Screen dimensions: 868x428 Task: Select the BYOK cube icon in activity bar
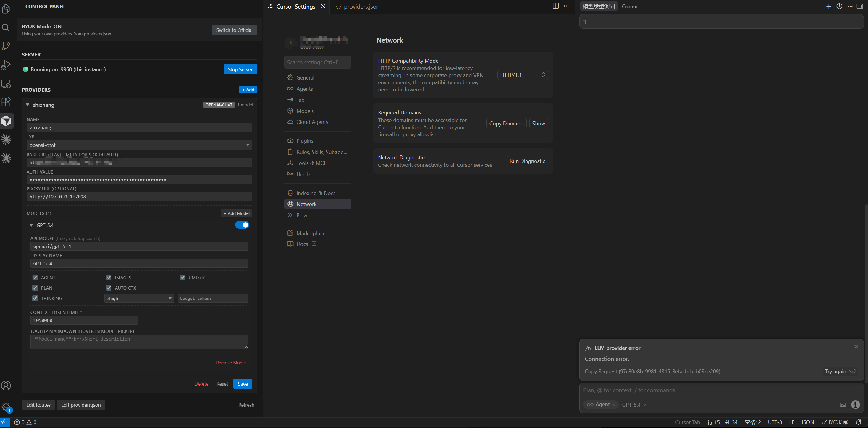(6, 121)
